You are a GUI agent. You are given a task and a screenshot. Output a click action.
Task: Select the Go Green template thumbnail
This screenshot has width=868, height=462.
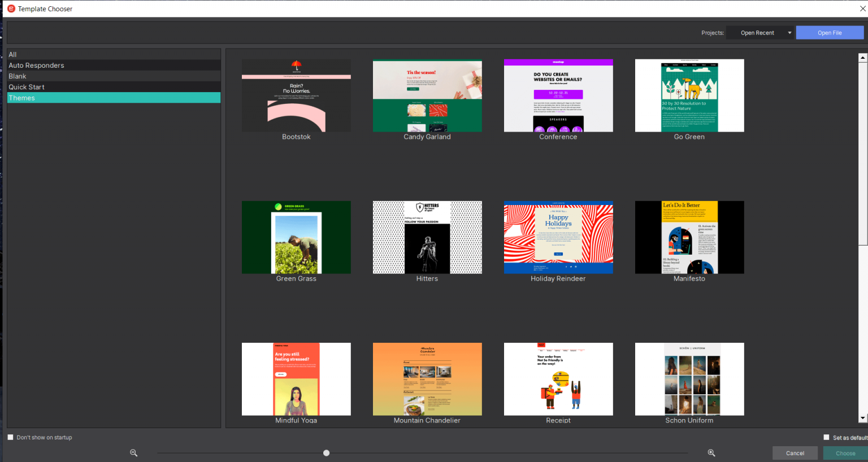coord(689,95)
